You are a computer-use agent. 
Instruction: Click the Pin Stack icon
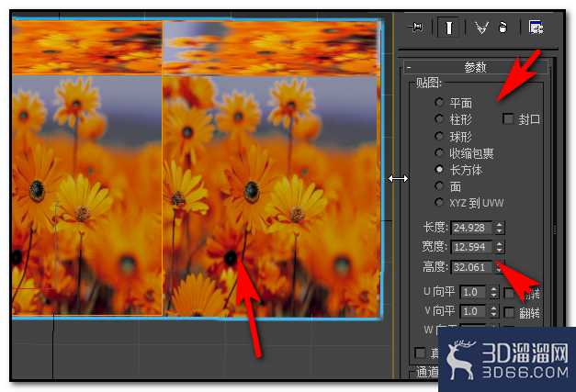[x=416, y=28]
